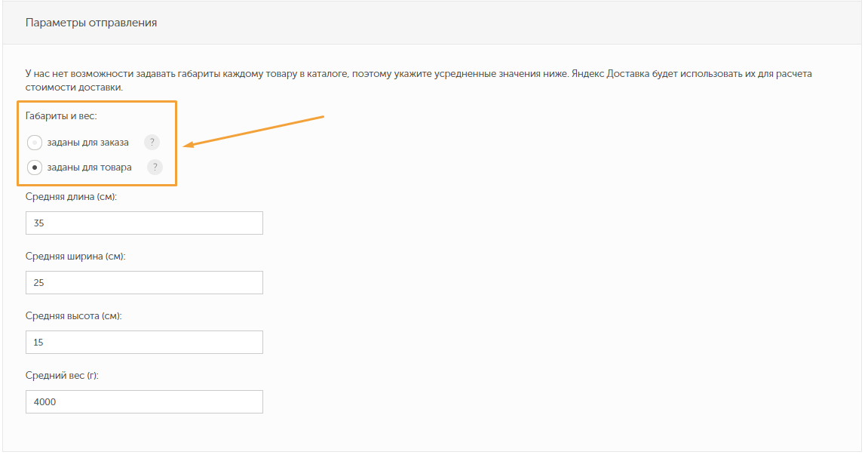Focus the average length field showing 35
Viewport: 868px width, 455px height.
pos(144,223)
